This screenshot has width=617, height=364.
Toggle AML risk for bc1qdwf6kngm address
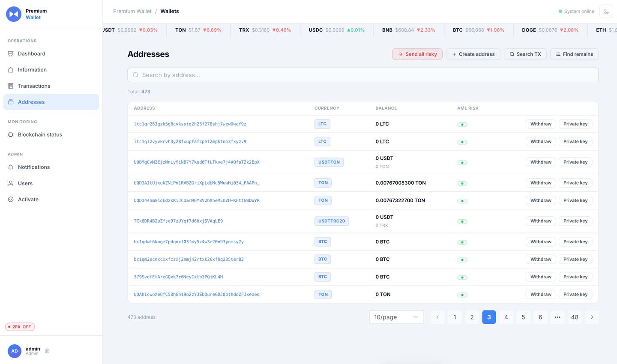point(462,242)
